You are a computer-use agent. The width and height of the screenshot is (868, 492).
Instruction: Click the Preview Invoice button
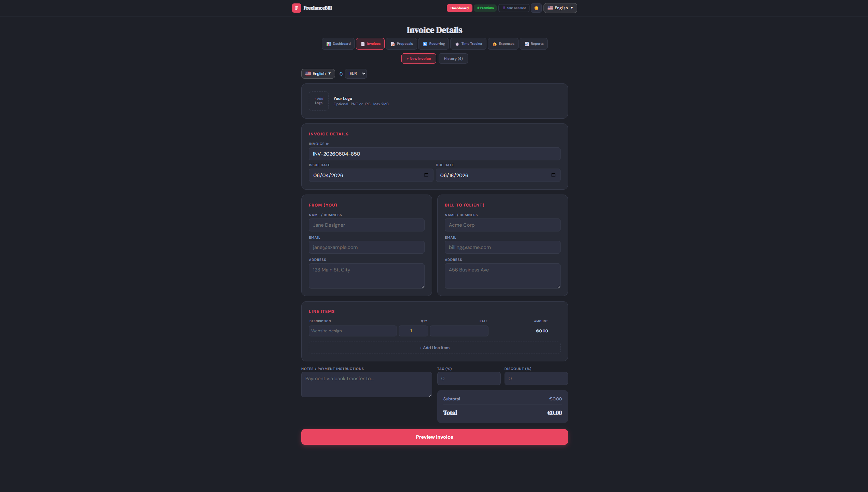(434, 437)
